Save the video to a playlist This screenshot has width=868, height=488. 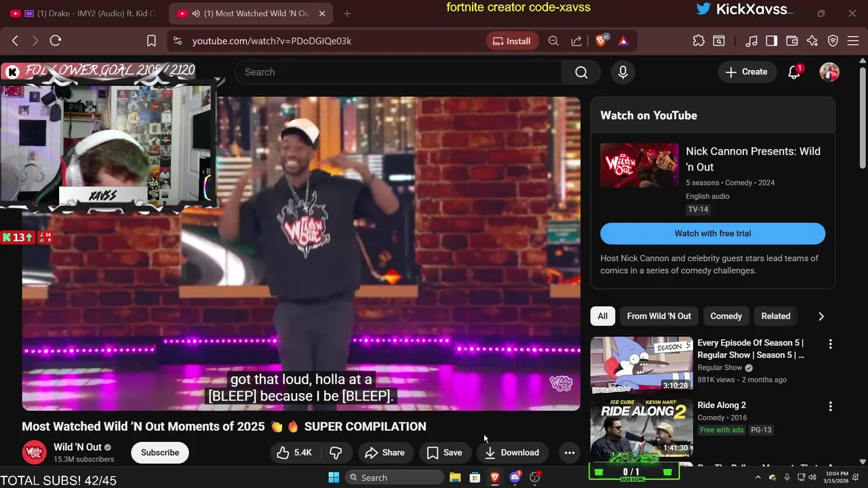pyautogui.click(x=444, y=453)
